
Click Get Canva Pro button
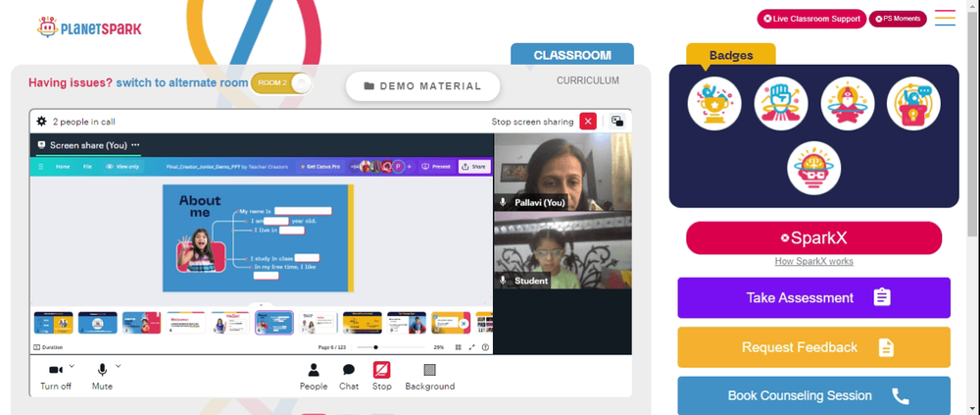pos(320,167)
